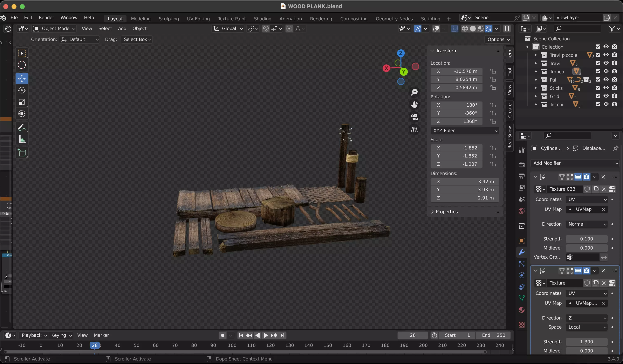Switch to the Shading workspace tab
The image size is (623, 364).
point(262,19)
